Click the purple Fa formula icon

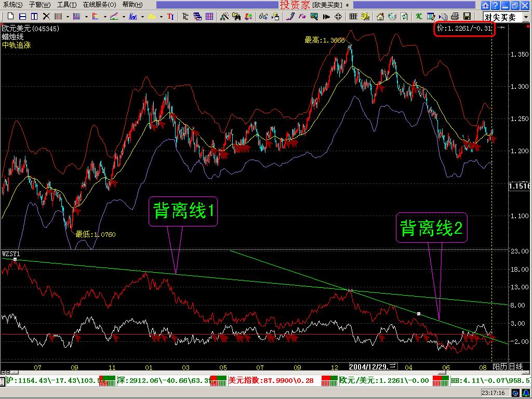[x=302, y=16]
